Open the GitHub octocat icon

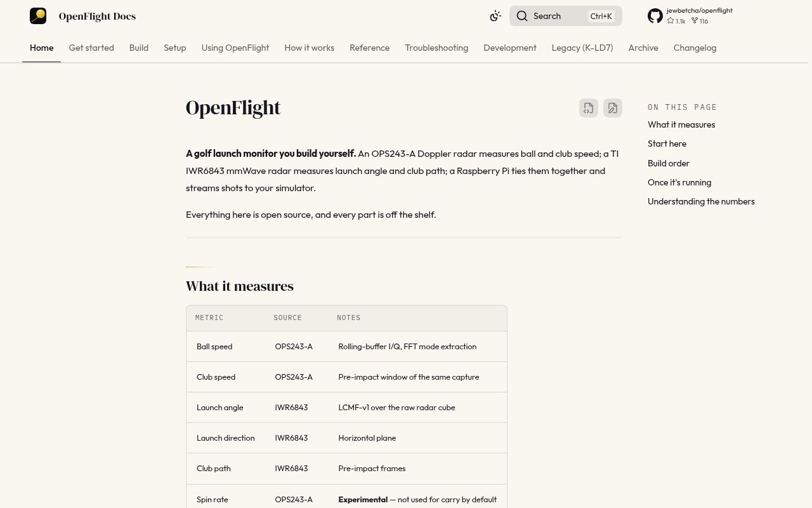pyautogui.click(x=655, y=16)
